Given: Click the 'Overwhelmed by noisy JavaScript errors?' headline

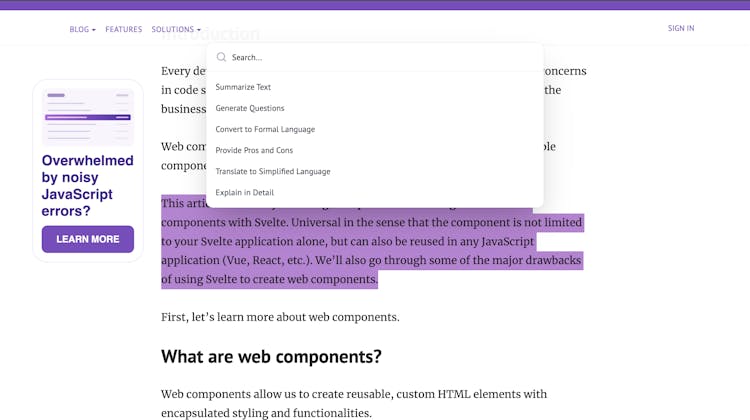Looking at the screenshot, I should click(x=88, y=186).
